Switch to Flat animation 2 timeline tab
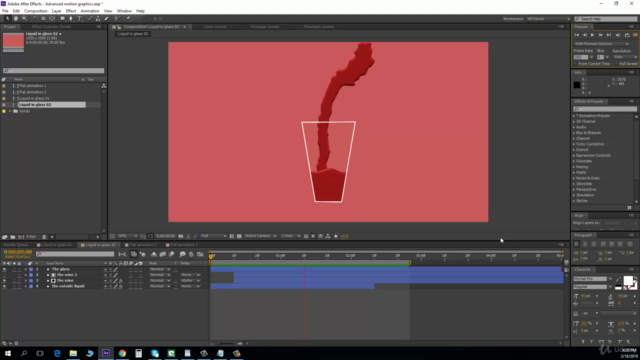Image resolution: width=640 pixels, height=360 pixels. (142, 245)
